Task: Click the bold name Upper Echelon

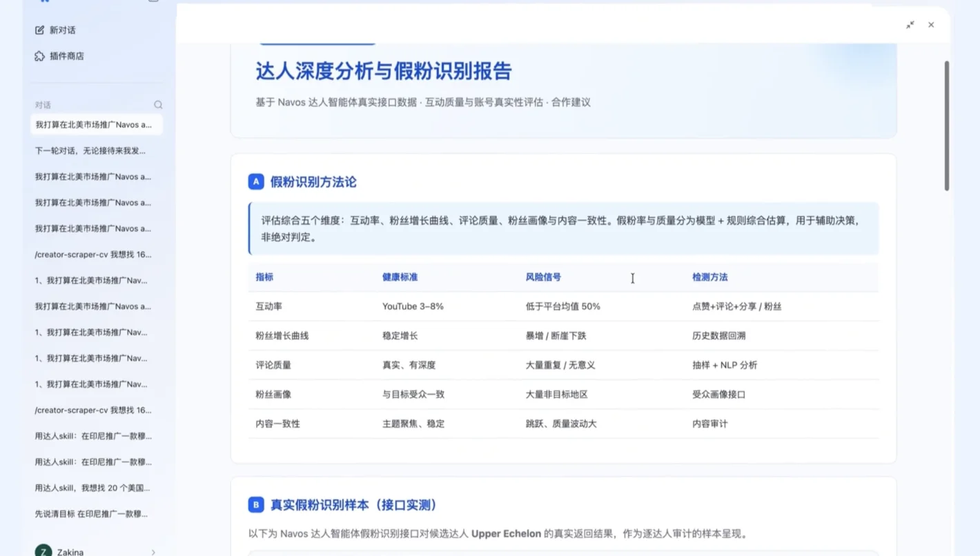Action: point(507,534)
